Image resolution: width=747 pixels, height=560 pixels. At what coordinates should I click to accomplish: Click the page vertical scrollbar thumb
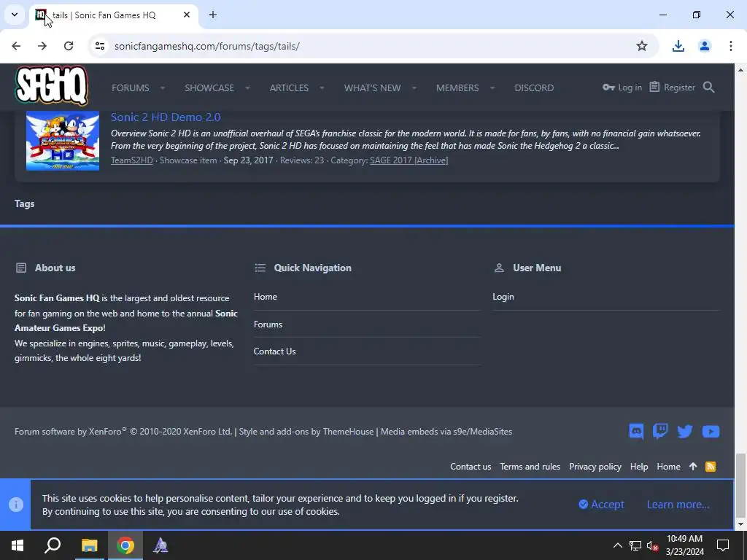pyautogui.click(x=740, y=485)
